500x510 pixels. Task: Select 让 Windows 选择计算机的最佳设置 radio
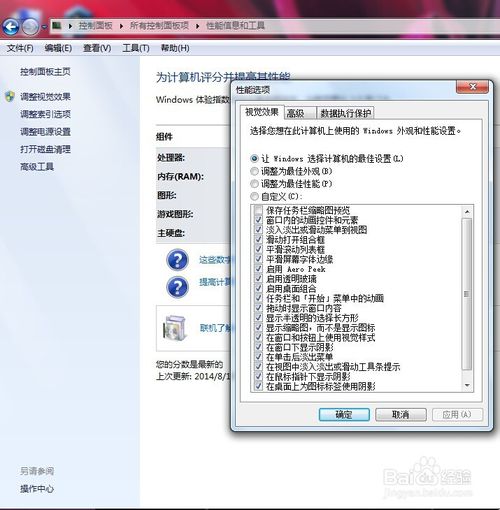[254, 159]
